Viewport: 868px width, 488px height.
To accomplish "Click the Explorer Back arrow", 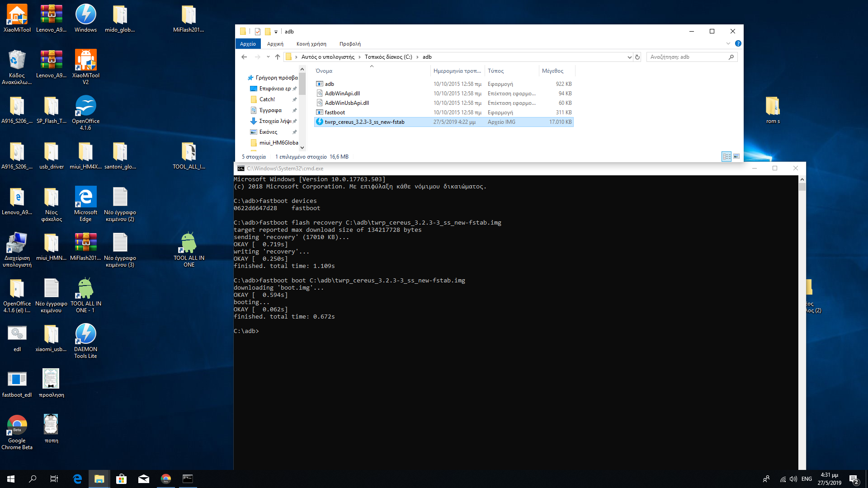I will pyautogui.click(x=244, y=57).
